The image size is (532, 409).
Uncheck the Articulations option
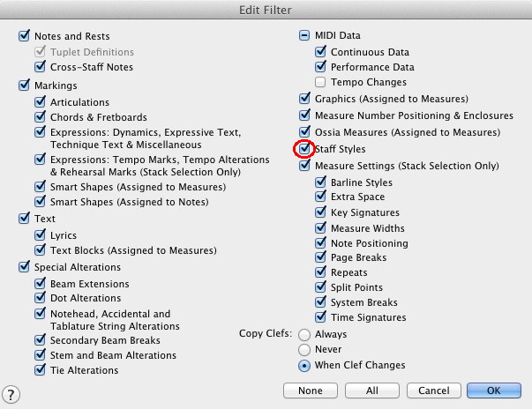point(40,101)
